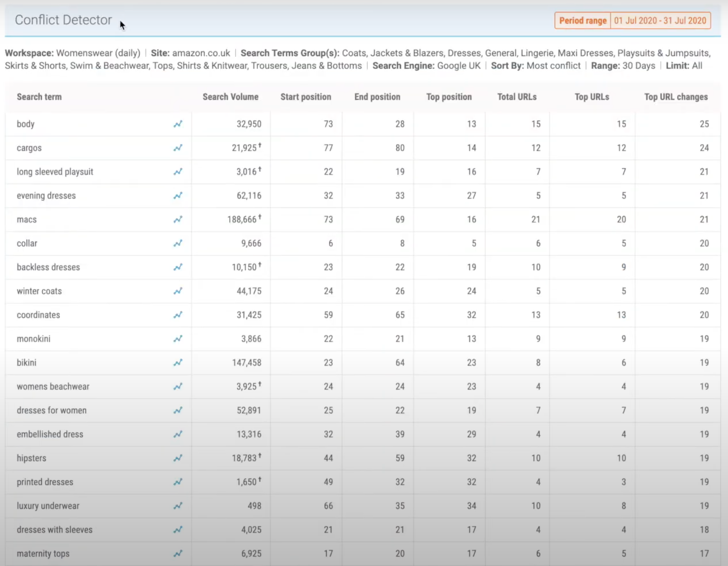Select the hipsters search term
728x566 pixels.
pos(31,458)
